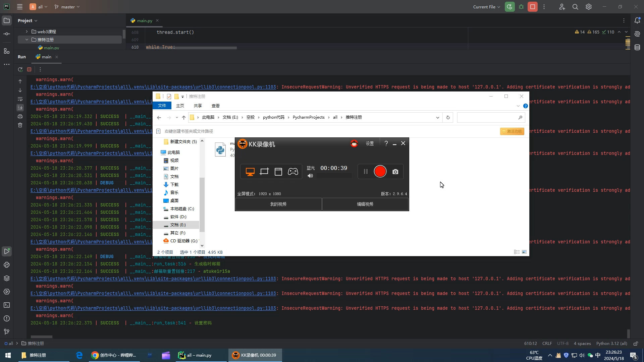The image size is (644, 362).
Task: Select 文档 (E:) drive in navigation pane
Action: pyautogui.click(x=178, y=225)
